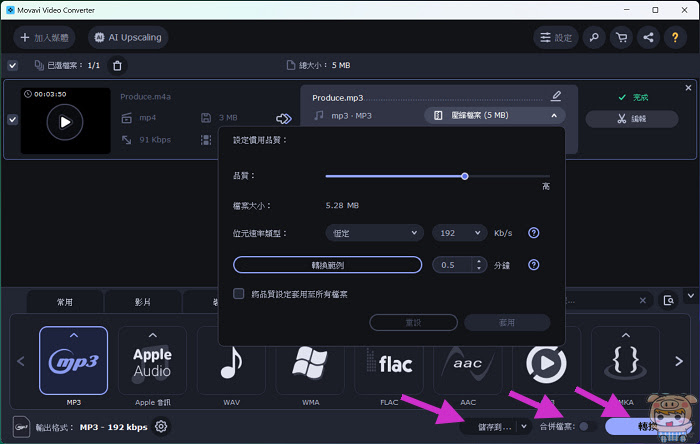Click the Add Media plus button
Screen dimensions: 700x444
click(44, 37)
